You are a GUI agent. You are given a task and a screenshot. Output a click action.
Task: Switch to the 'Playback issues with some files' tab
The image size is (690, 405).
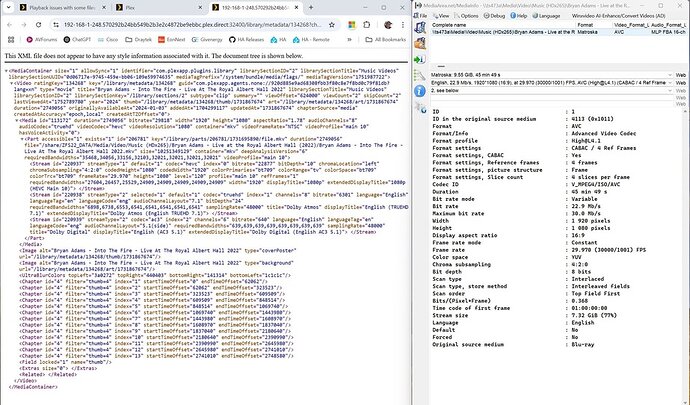(62, 7)
